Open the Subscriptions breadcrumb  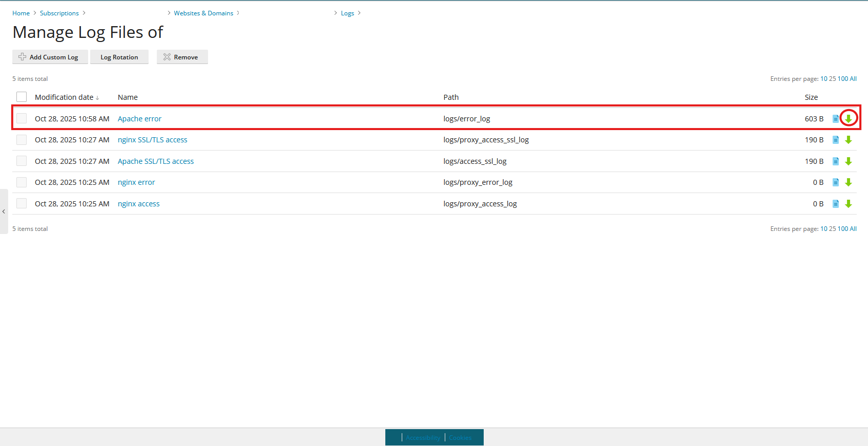point(59,13)
